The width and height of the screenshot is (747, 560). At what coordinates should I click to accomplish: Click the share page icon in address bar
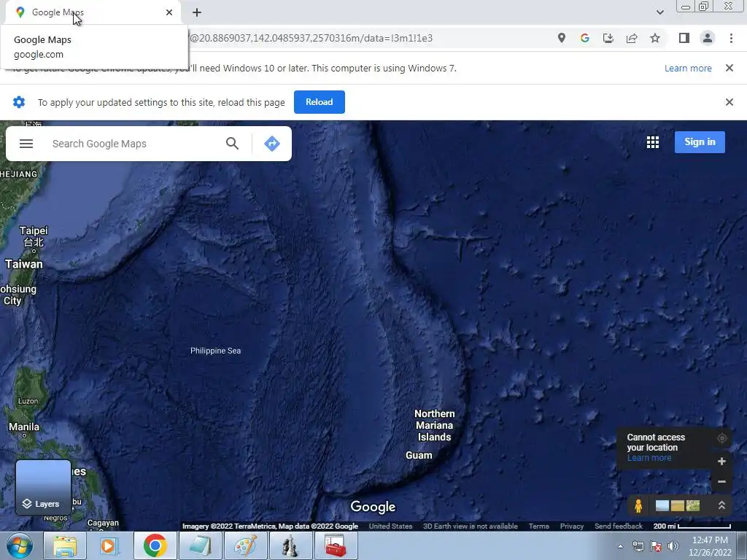[632, 38]
